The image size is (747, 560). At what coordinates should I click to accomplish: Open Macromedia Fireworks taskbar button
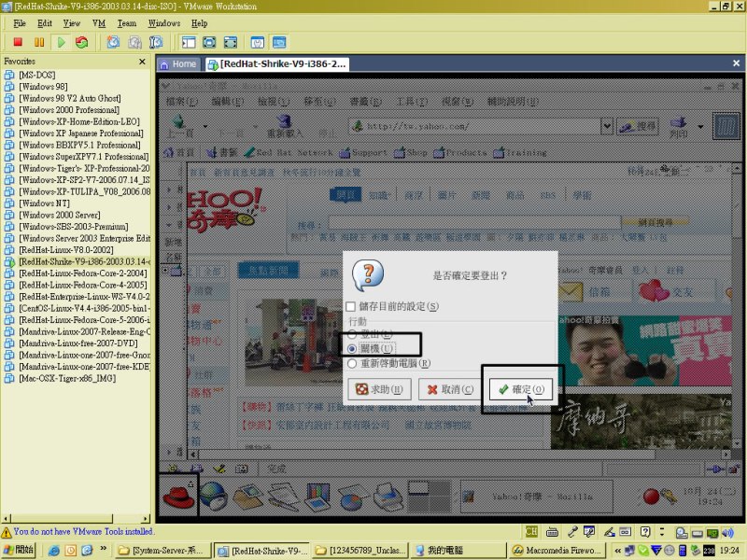557,551
